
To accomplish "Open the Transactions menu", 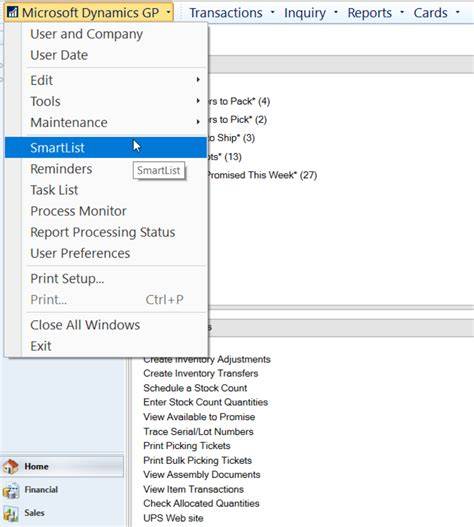I will (226, 13).
